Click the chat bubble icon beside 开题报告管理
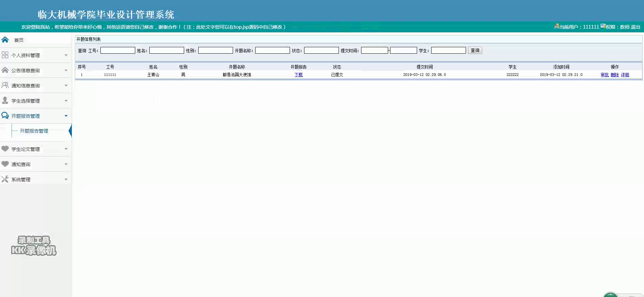The image size is (644, 297). pos(5,115)
